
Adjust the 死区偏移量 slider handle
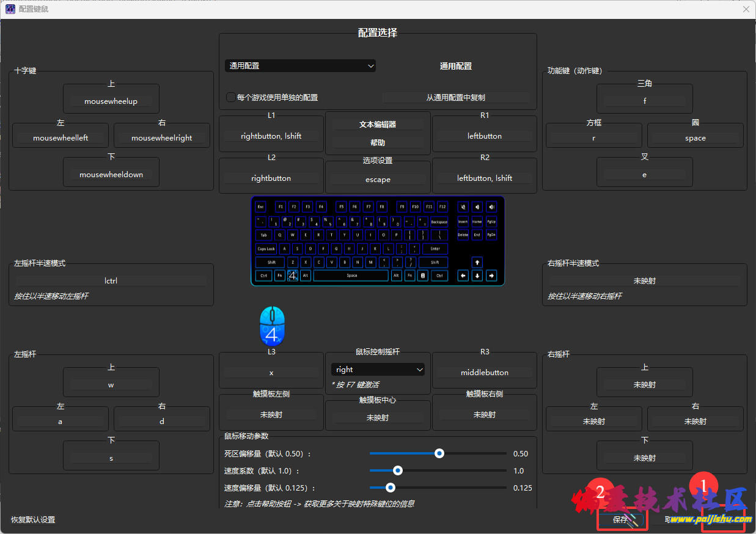click(439, 453)
